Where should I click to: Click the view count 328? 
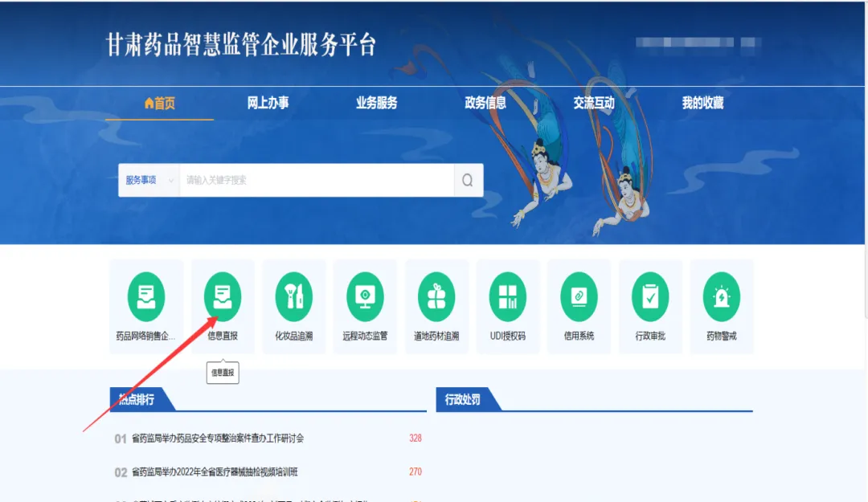pos(416,439)
